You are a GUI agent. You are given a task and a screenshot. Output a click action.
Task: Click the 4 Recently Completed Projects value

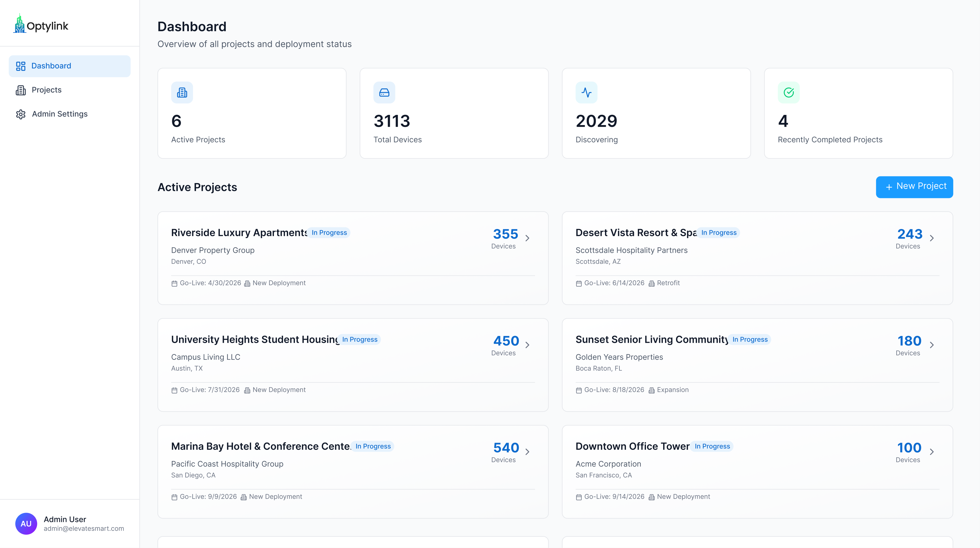783,121
